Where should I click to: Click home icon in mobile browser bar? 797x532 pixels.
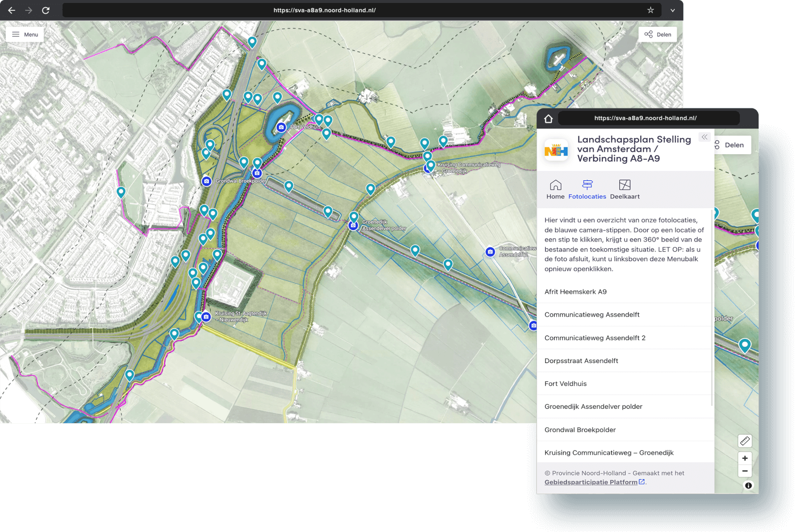click(x=548, y=119)
